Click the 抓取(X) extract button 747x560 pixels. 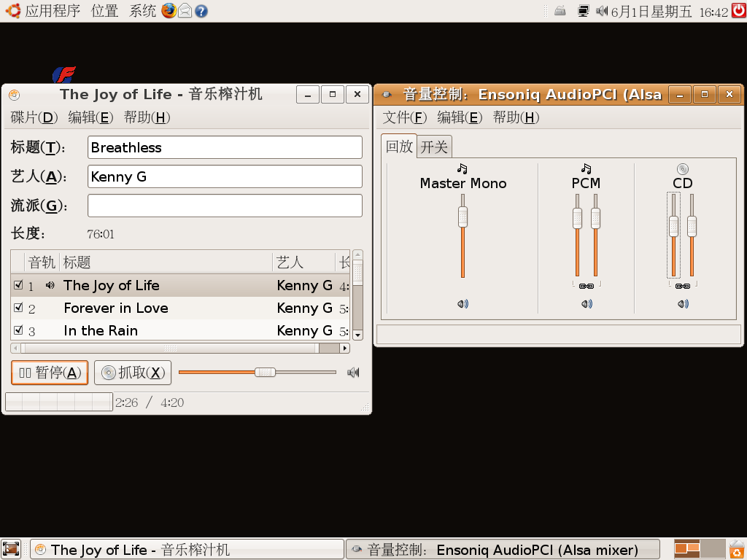click(133, 373)
